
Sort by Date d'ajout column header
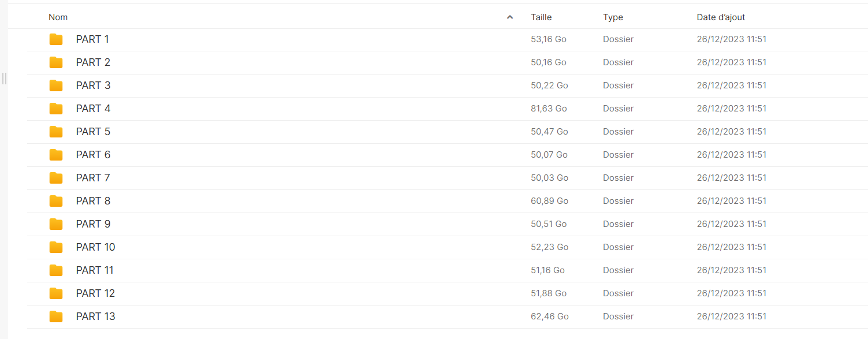(721, 17)
